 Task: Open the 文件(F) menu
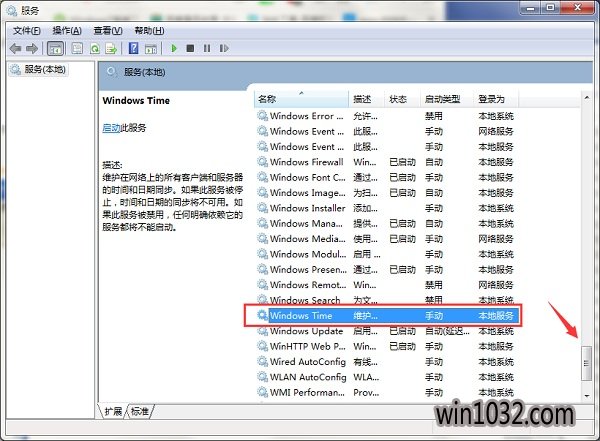tap(26, 31)
